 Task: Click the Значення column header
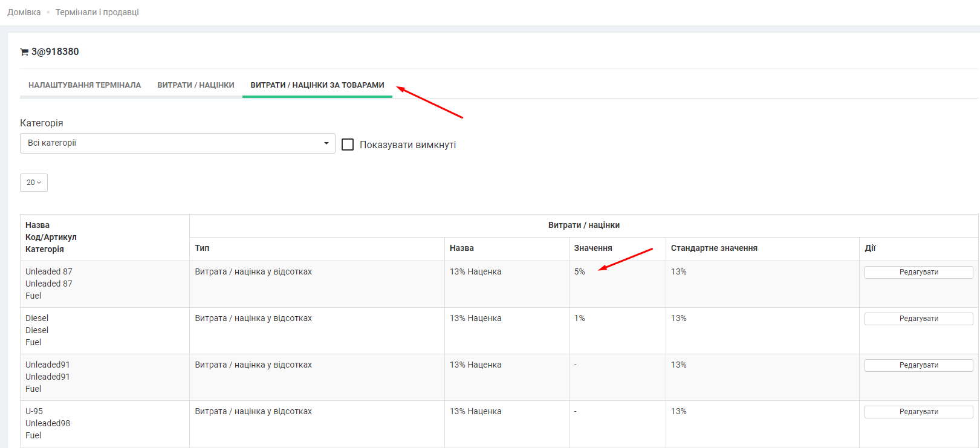pos(593,248)
